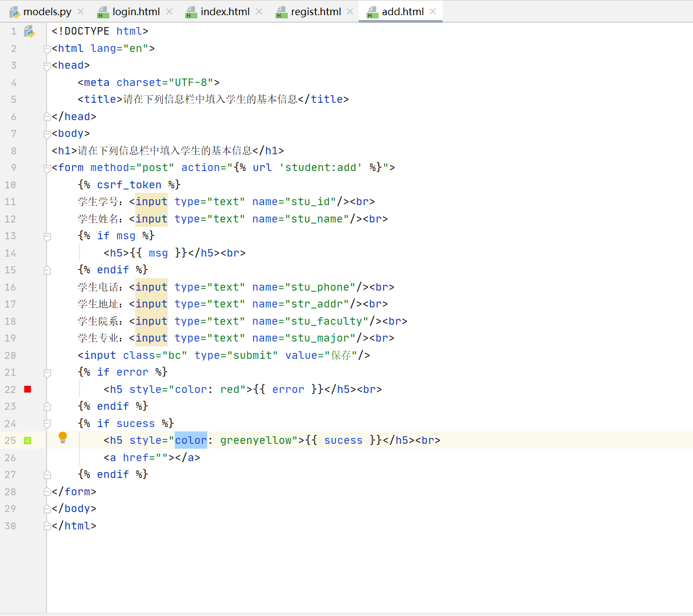Collapse the head tag fold on line 3
Screen dimensions: 693x616
(47, 65)
